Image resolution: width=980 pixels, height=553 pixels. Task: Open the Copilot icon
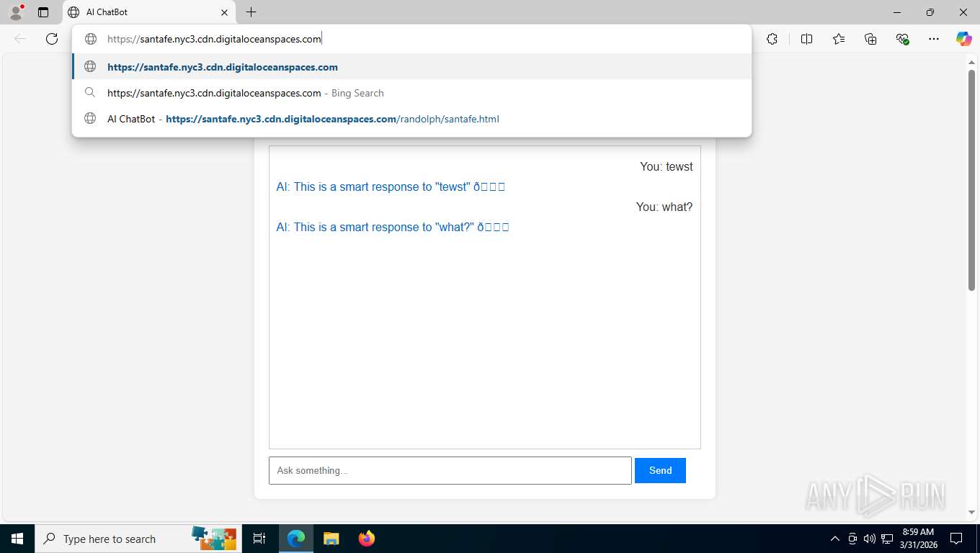[x=963, y=39]
